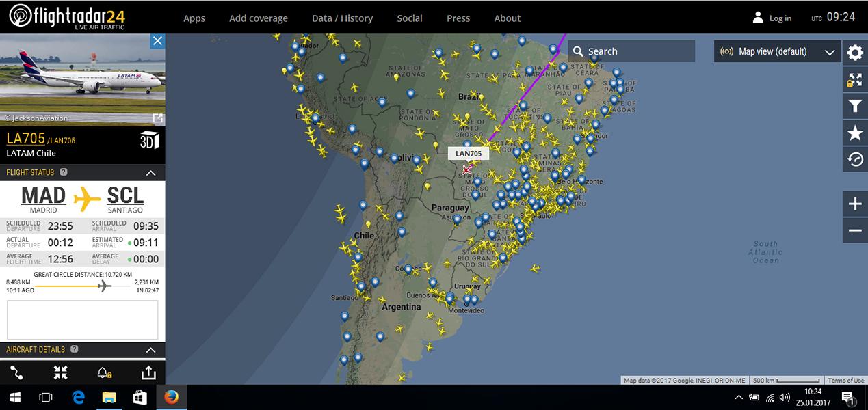The image size is (868, 410).
Task: Collapse the Aircraft Details section
Action: click(151, 350)
